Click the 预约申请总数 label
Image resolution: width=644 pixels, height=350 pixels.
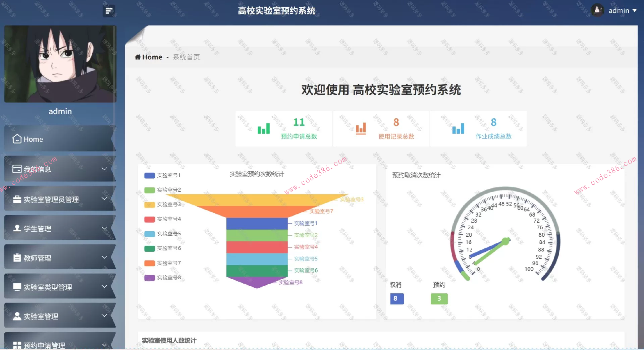(299, 136)
